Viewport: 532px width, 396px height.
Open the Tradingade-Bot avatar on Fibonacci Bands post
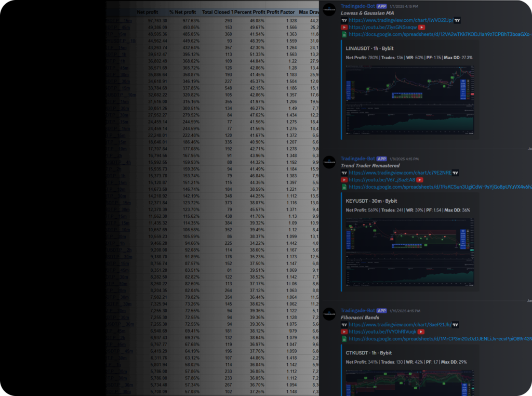point(329,314)
